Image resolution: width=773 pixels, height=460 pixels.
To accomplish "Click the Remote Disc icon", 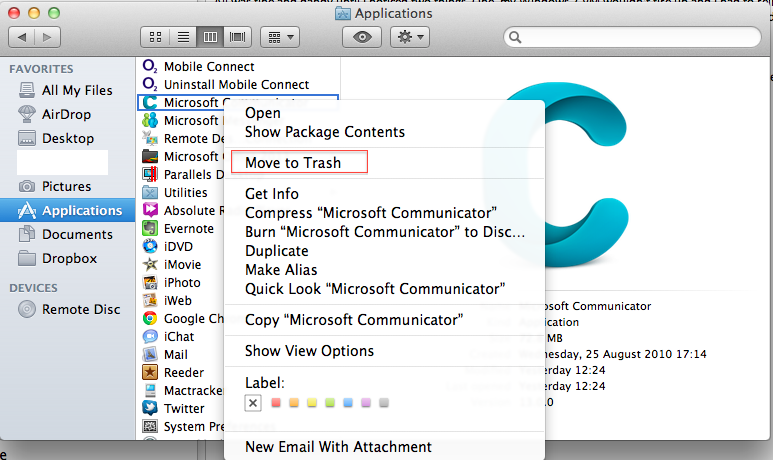I will 27,309.
